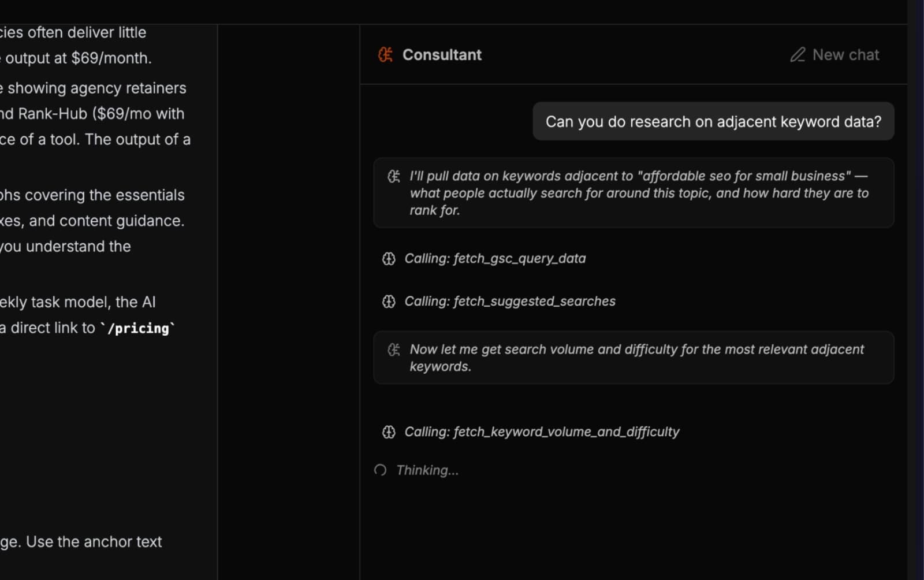Click the "Rank-Hub ($69/mo with" line in document
The width and height of the screenshot is (924, 580).
[92, 114]
